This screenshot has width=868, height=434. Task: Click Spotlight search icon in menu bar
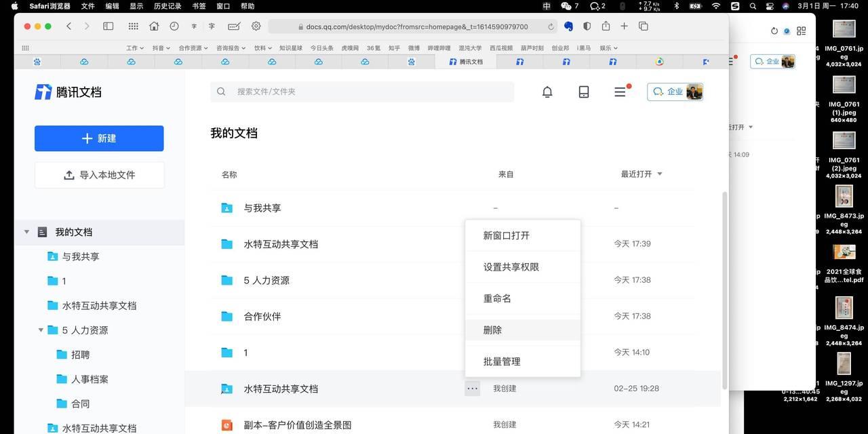click(x=753, y=6)
